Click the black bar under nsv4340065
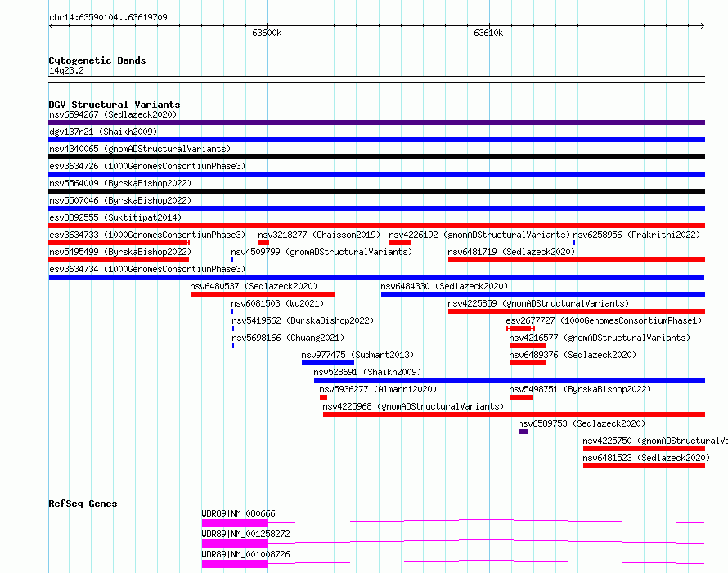This screenshot has width=728, height=573. 376,157
